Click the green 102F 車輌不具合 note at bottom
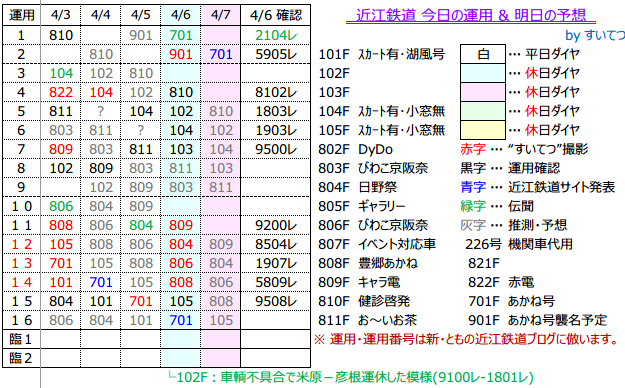The width and height of the screenshot is (625, 388). (x=351, y=377)
